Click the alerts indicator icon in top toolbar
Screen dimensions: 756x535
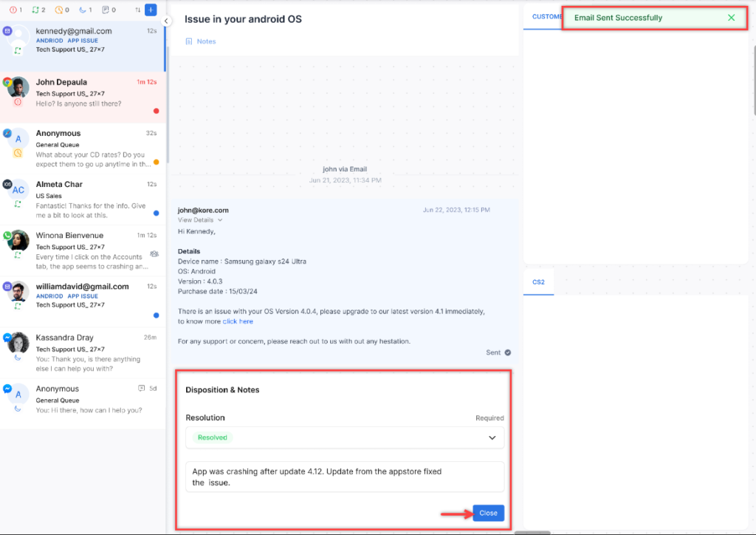[x=13, y=10]
